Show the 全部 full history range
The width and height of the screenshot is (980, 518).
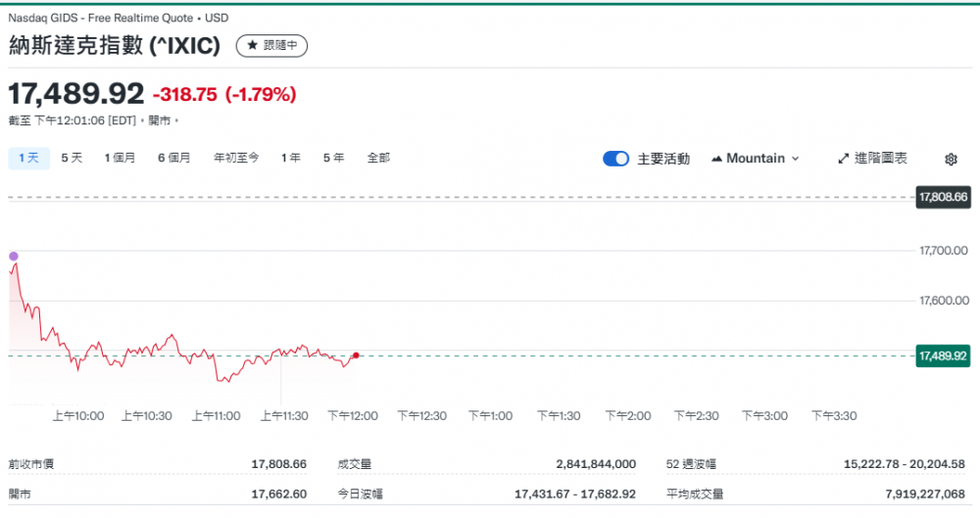tap(378, 158)
